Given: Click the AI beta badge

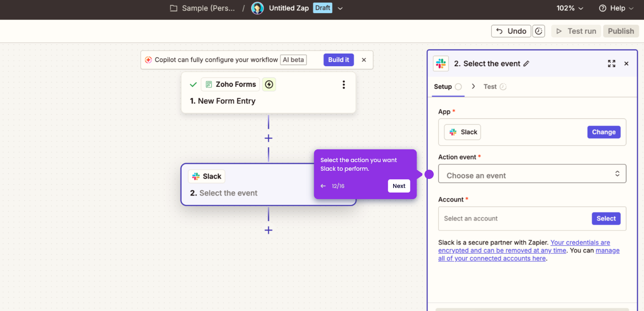Looking at the screenshot, I should pos(293,60).
